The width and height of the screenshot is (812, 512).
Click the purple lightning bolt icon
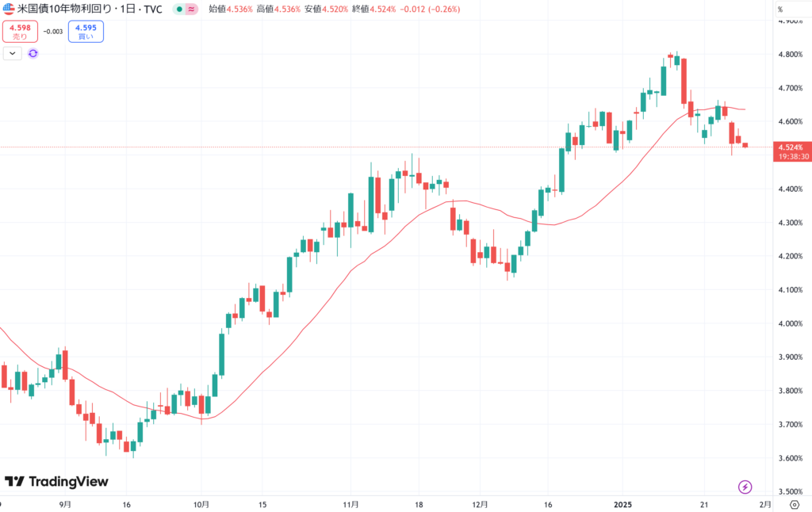745,487
